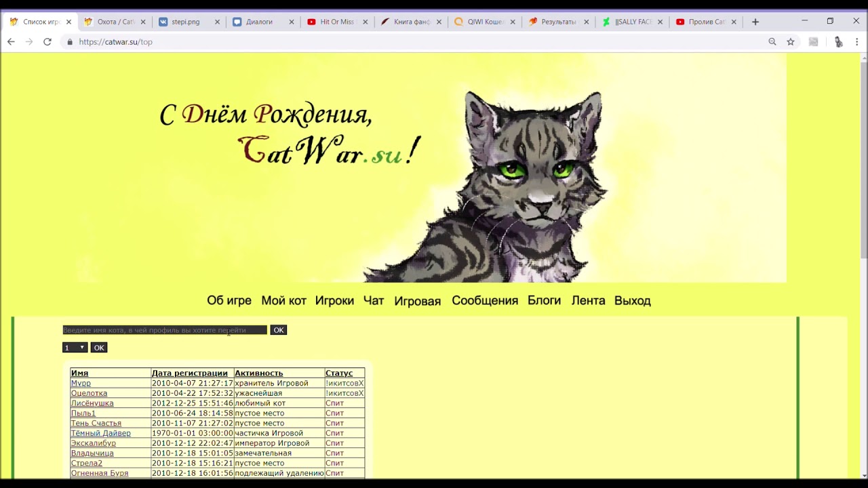Click the forward navigation arrow

click(x=28, y=41)
